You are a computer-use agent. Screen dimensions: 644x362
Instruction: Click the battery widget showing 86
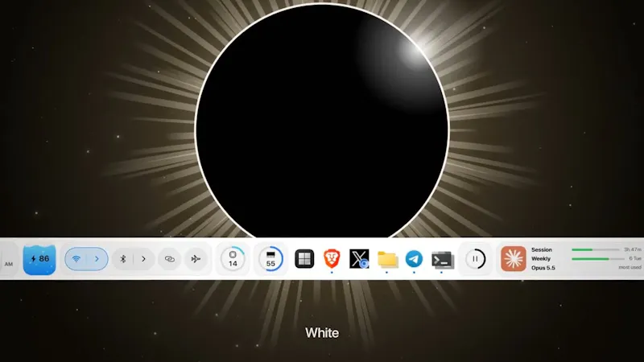[39, 259]
